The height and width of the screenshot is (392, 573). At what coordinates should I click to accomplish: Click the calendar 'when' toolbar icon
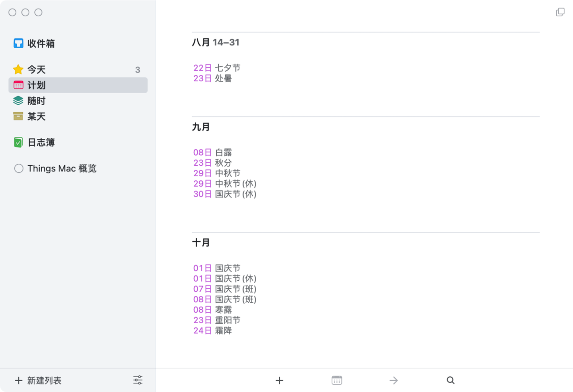pyautogui.click(x=337, y=381)
